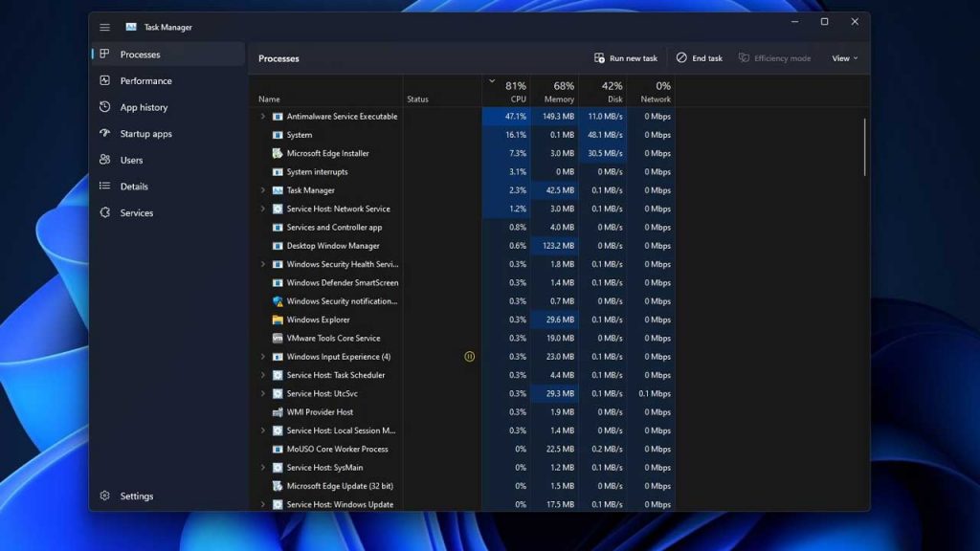Image resolution: width=980 pixels, height=551 pixels.
Task: Select the System process row
Action: point(462,134)
